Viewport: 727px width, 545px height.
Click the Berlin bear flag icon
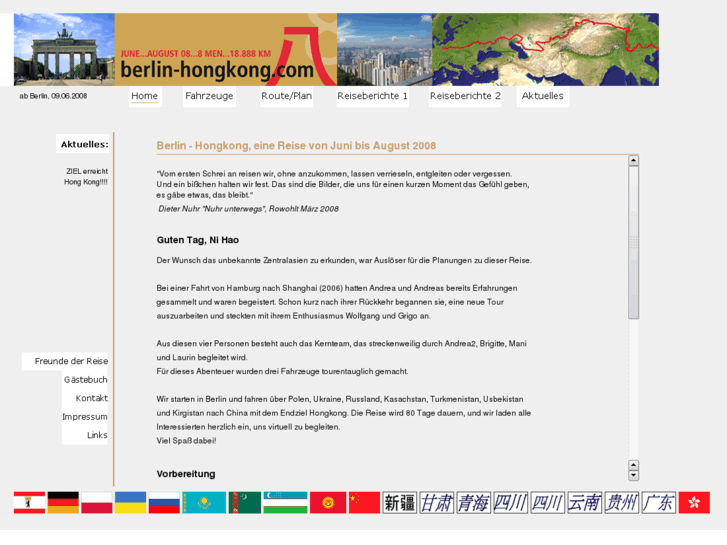pos(29,502)
